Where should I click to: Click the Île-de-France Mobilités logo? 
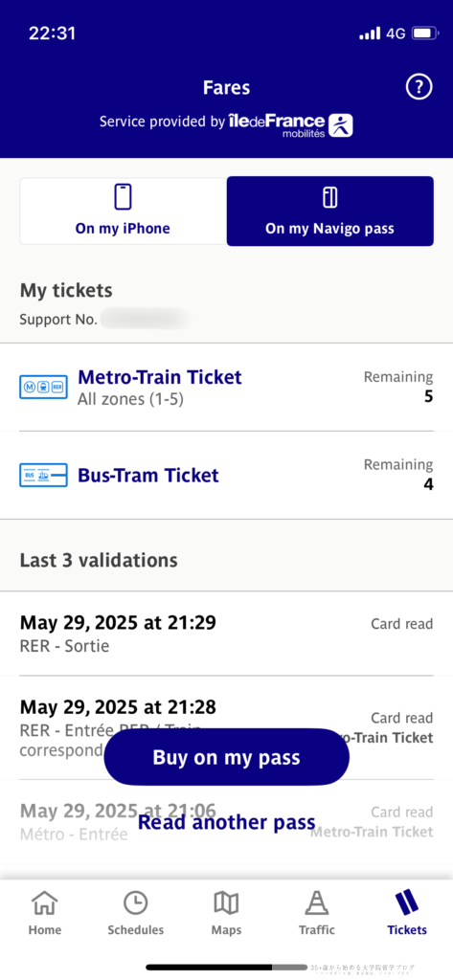pos(291,124)
